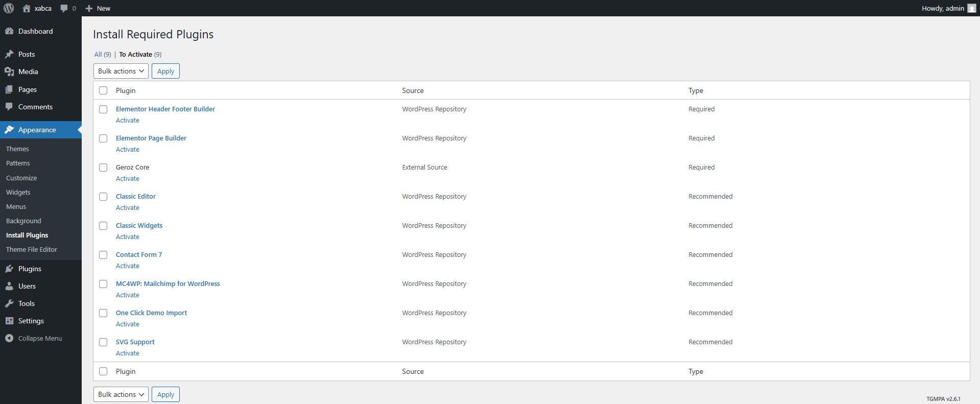
Task: Tick the Geroz Core plugin checkbox
Action: (x=103, y=168)
